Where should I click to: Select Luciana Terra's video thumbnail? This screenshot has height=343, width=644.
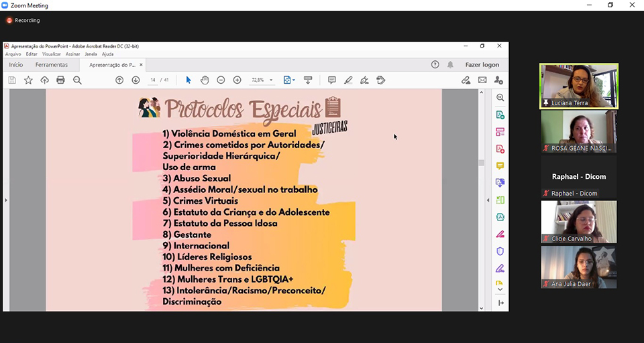coord(578,86)
